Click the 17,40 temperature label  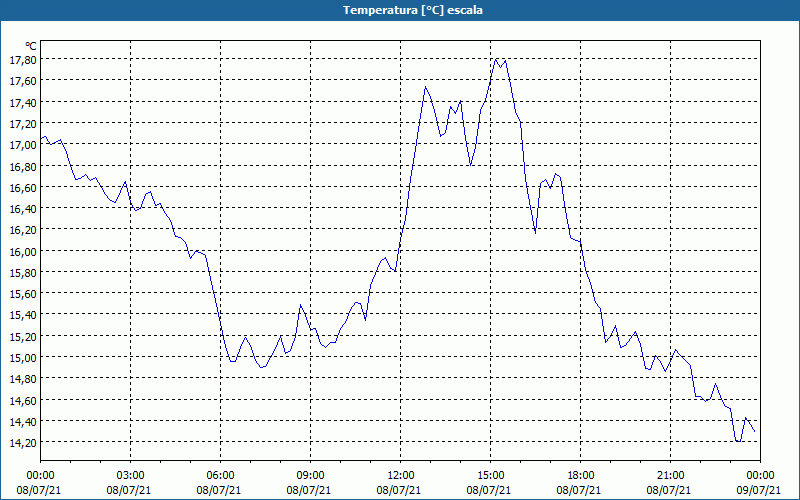pos(23,103)
